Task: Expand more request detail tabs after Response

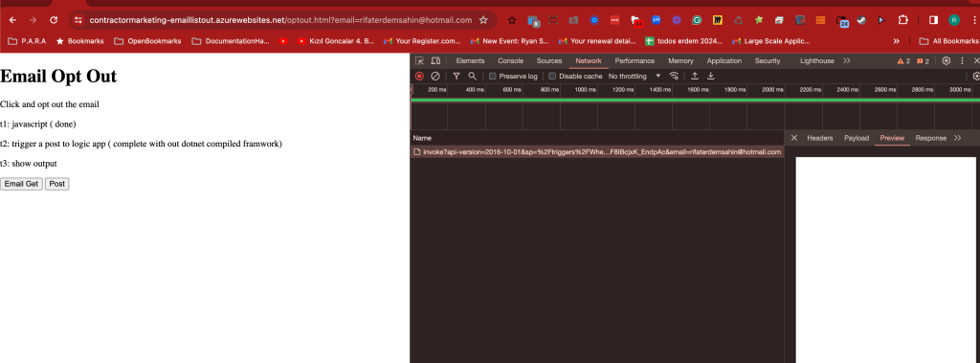Action: [x=957, y=138]
